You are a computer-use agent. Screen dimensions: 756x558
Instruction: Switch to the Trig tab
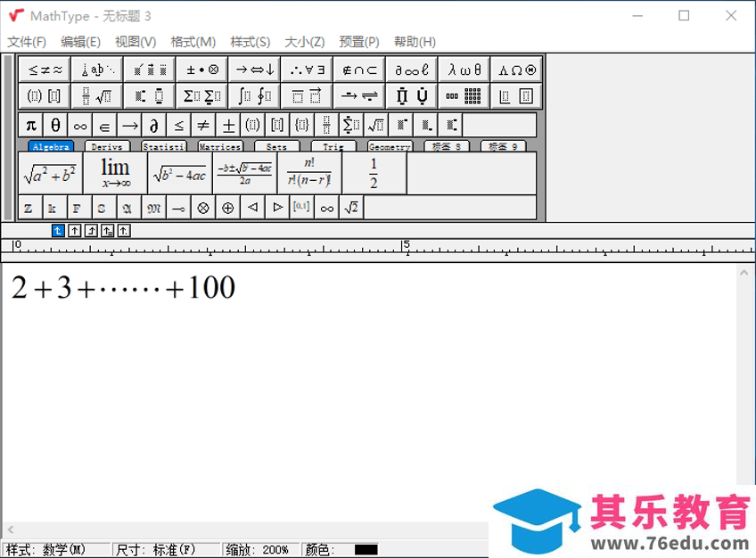click(333, 146)
